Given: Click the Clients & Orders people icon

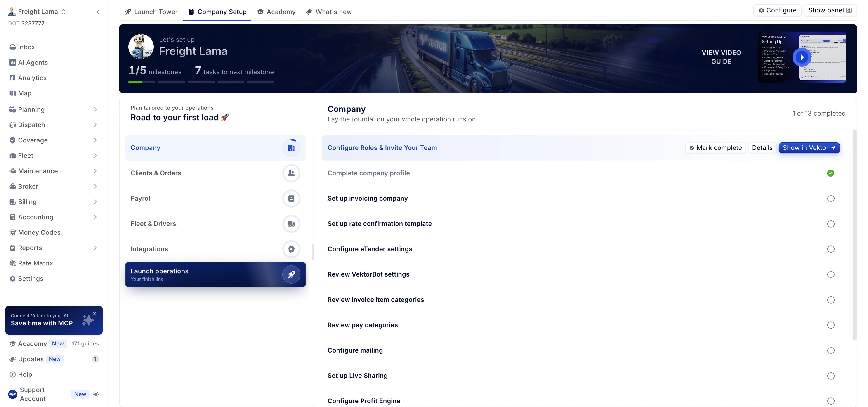Looking at the screenshot, I should (291, 173).
